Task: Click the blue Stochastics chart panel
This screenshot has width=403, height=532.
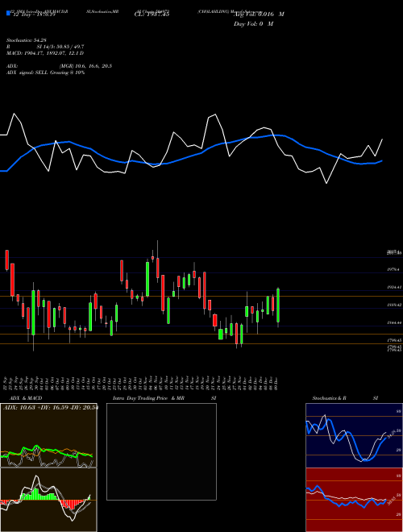Action: pyautogui.click(x=354, y=435)
